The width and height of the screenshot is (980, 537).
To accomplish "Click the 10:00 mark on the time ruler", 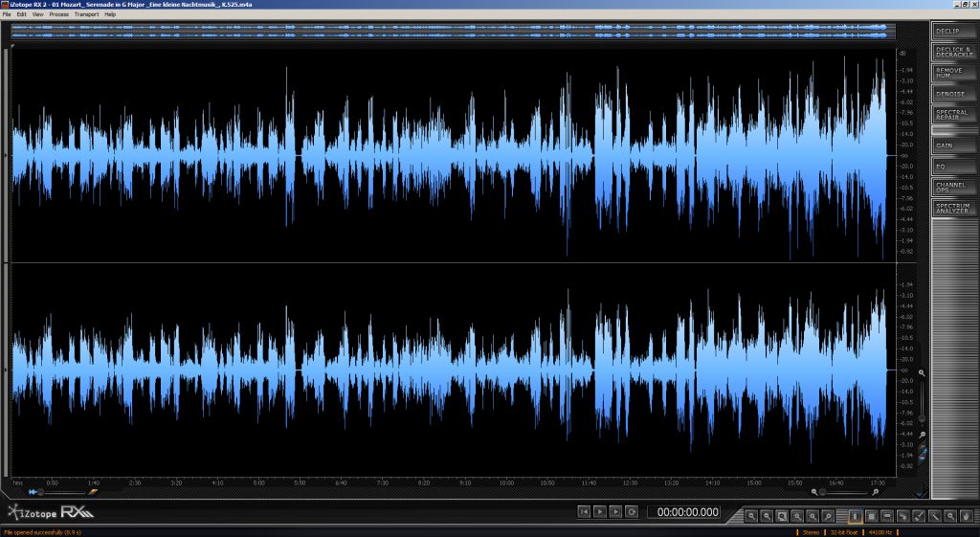I will click(506, 482).
